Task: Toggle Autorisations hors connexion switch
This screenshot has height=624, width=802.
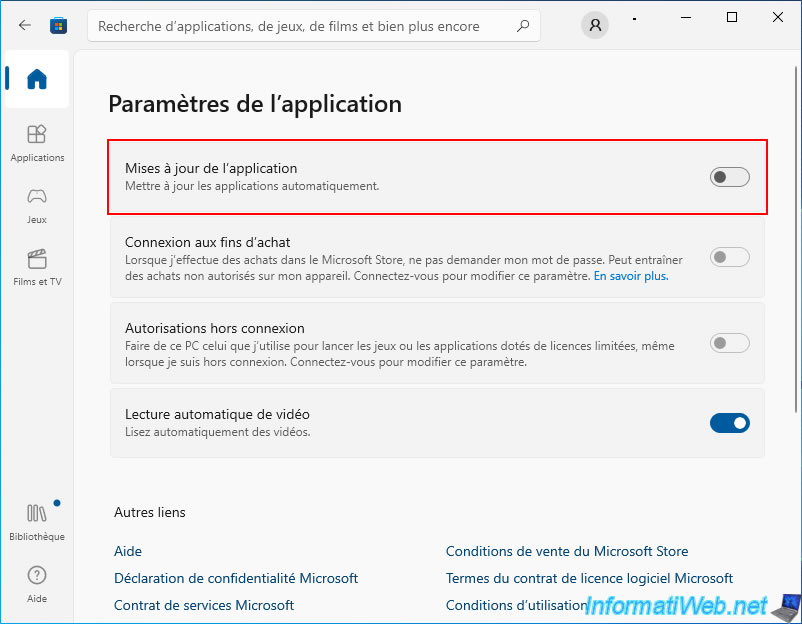Action: tap(729, 343)
